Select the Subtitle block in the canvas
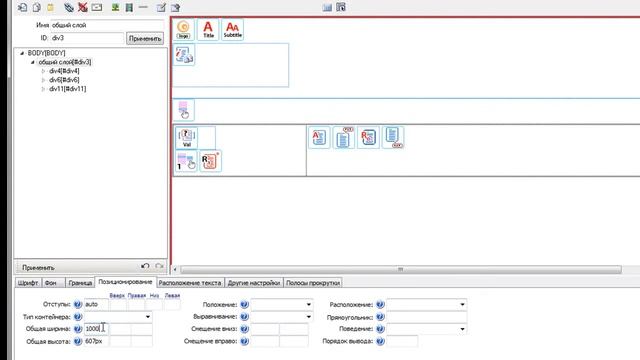 [x=233, y=30]
